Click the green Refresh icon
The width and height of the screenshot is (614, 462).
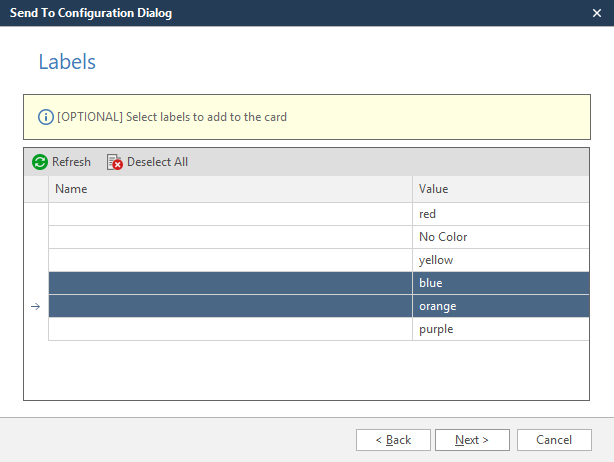click(40, 162)
